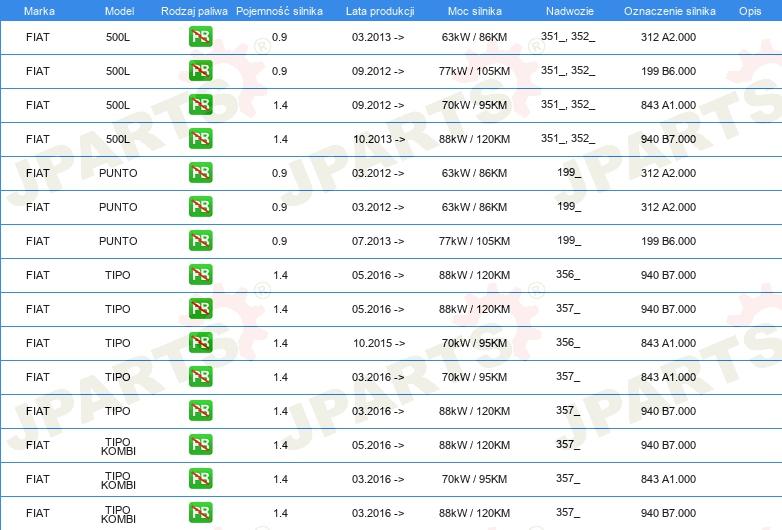The image size is (782, 530).
Task: Click the Pojemność silnika column header
Action: [279, 11]
